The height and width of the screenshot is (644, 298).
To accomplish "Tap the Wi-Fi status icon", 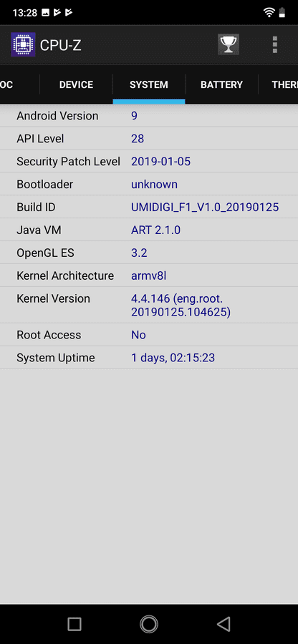I will tap(269, 12).
